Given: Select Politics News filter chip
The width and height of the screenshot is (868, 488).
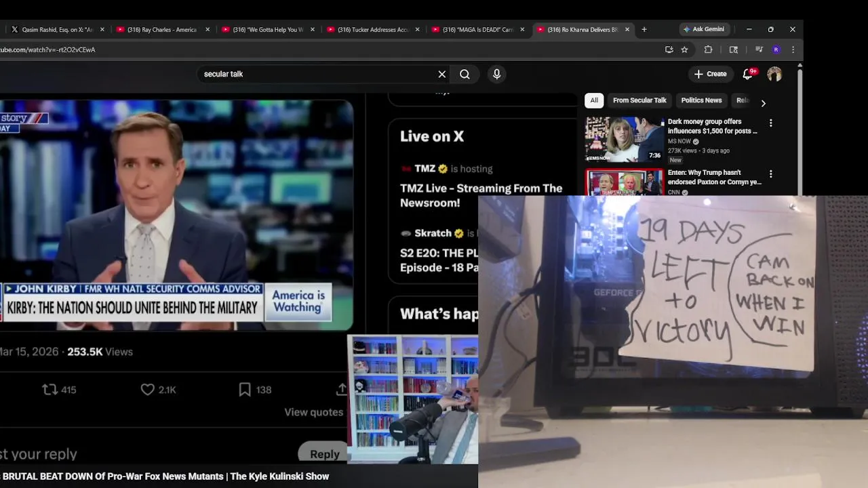Looking at the screenshot, I should coord(701,100).
